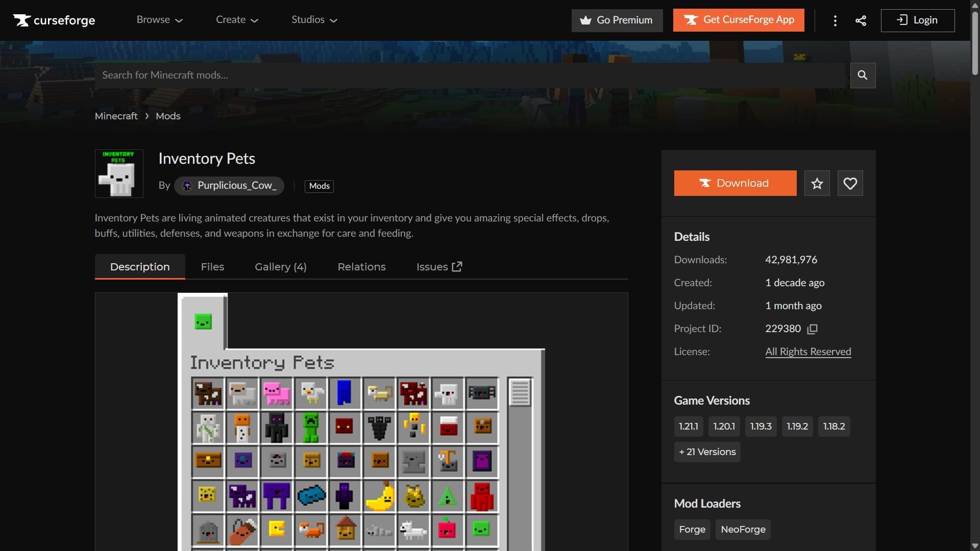The image size is (980, 551).
Task: Open the Create dropdown
Action: pyautogui.click(x=236, y=20)
